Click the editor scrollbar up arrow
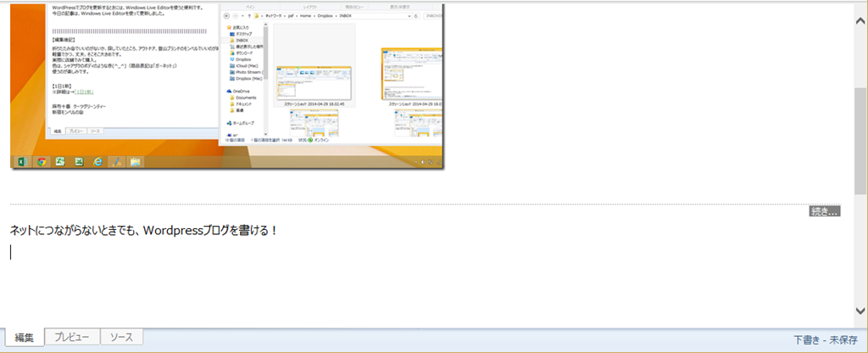The width and height of the screenshot is (868, 353). tap(860, 7)
